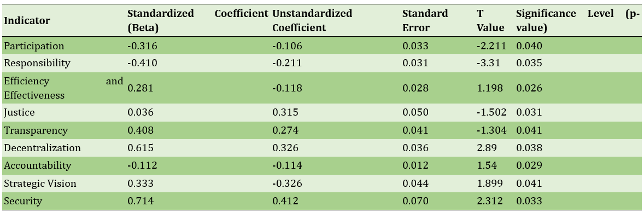Click Decentralization T value 2.89
The height and width of the screenshot is (212, 644).
pyautogui.click(x=487, y=148)
